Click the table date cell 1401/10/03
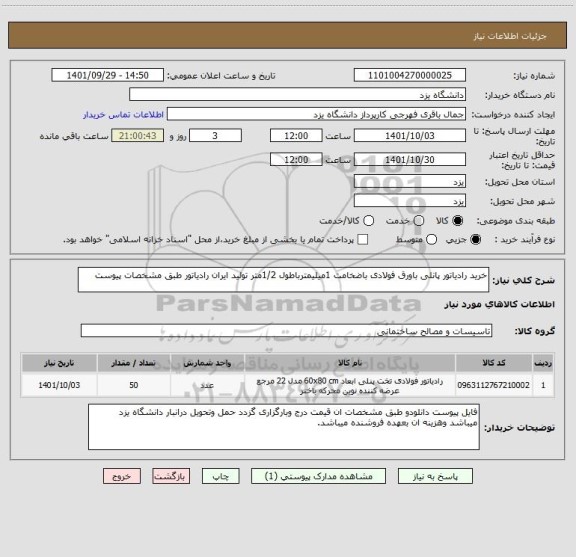 59,385
